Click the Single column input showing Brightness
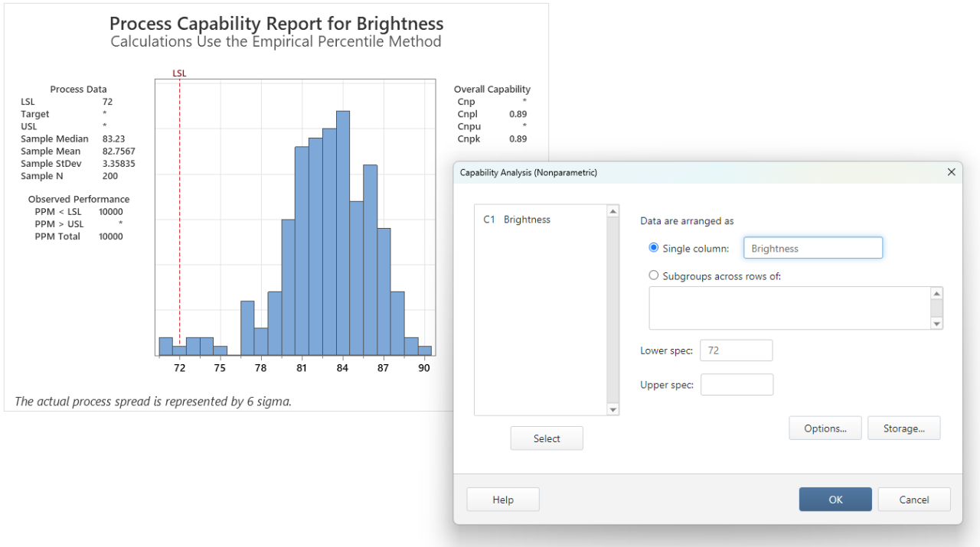Viewport: 980px width, 547px height. point(812,247)
